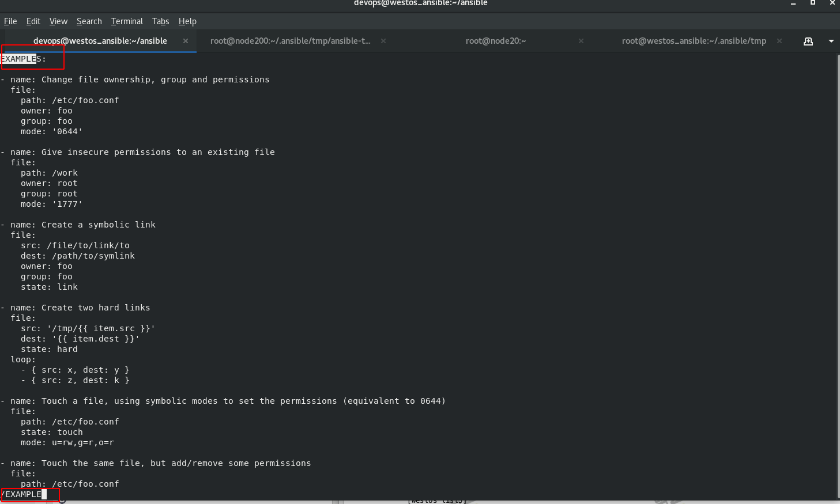840x504 pixels.
Task: Close the devops@westos_ansible tab
Action: [186, 41]
